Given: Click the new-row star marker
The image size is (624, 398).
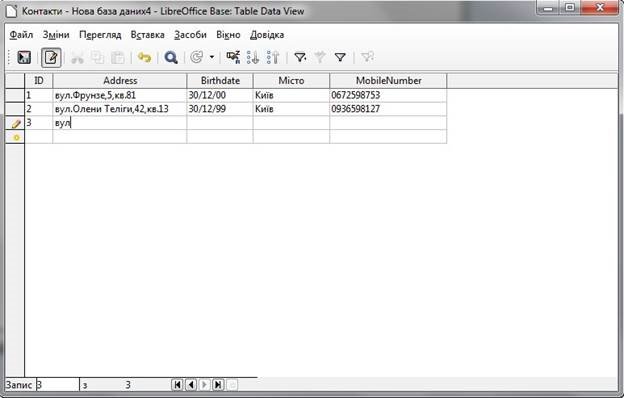Looking at the screenshot, I should click(x=15, y=137).
